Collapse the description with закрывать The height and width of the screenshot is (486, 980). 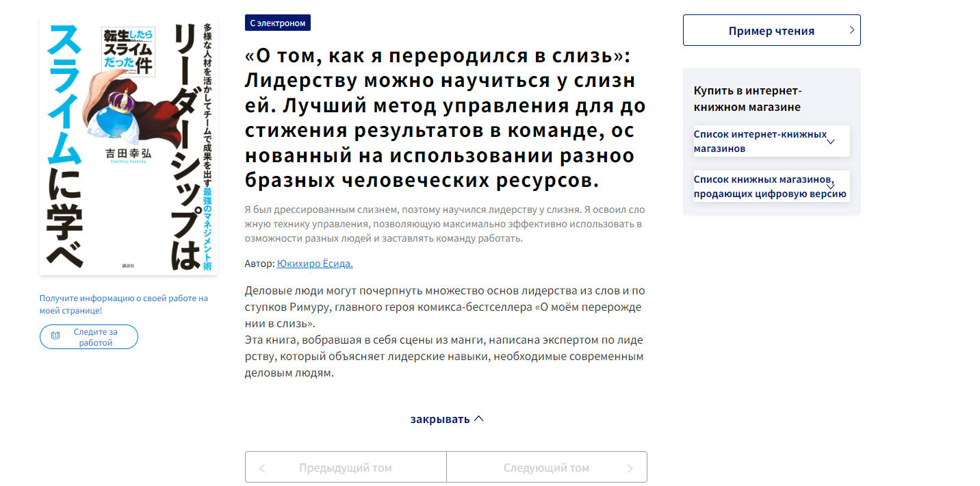(x=440, y=419)
